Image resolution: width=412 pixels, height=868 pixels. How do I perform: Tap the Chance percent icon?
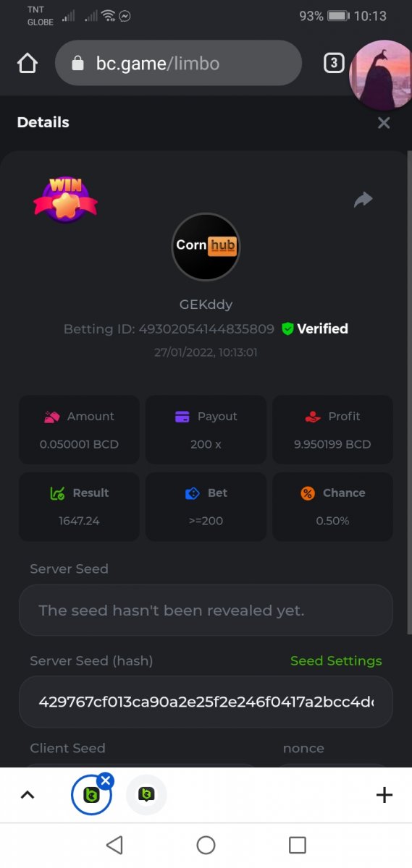click(x=308, y=493)
